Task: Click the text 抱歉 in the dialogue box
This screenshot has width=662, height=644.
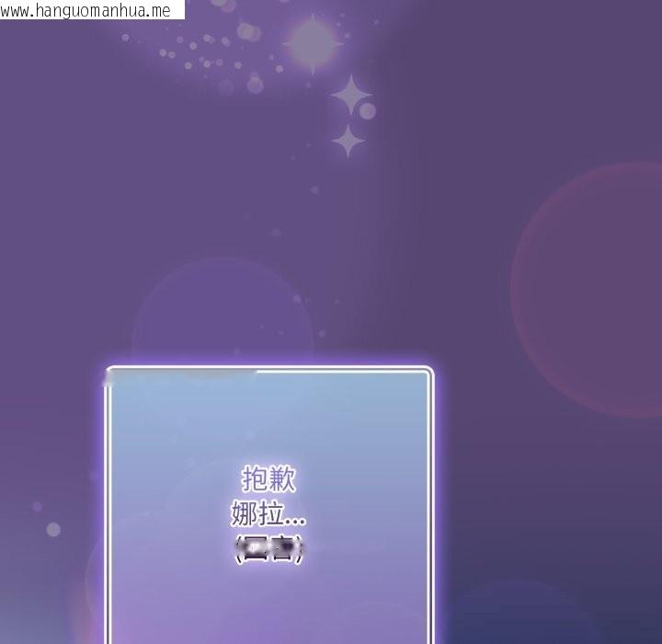Action: [269, 479]
